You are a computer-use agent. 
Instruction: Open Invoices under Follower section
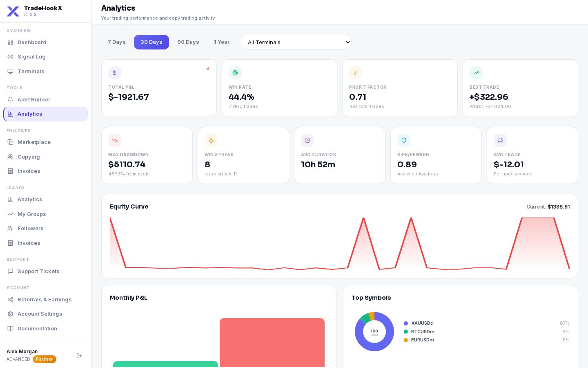click(x=46, y=171)
